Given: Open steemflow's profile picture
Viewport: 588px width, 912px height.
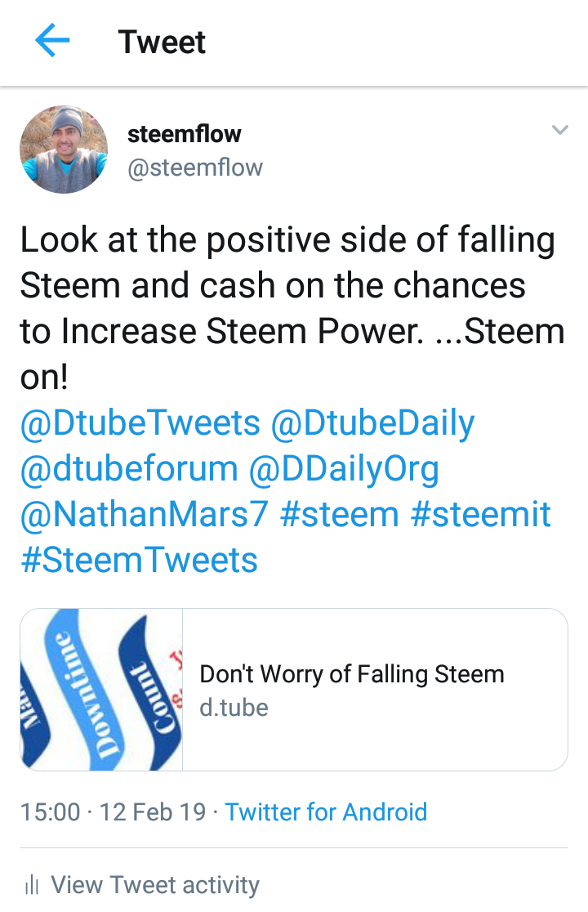Looking at the screenshot, I should (x=64, y=150).
